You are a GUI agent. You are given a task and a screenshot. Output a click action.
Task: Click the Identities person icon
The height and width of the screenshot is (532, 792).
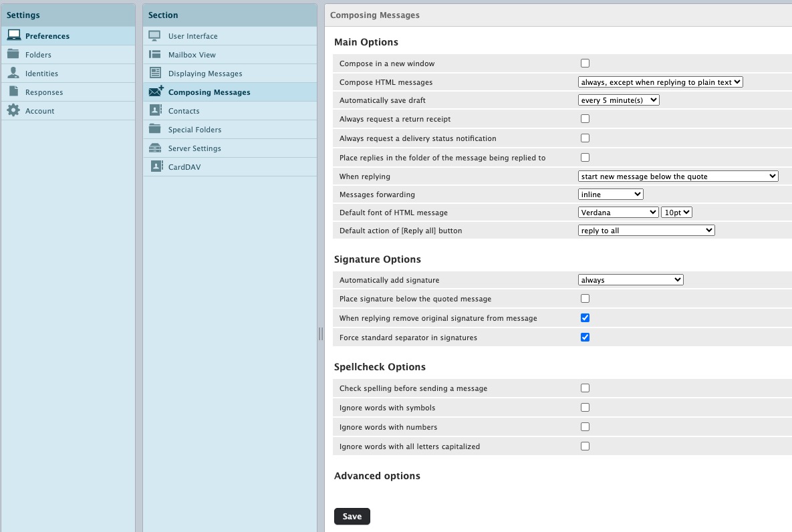tap(13, 74)
